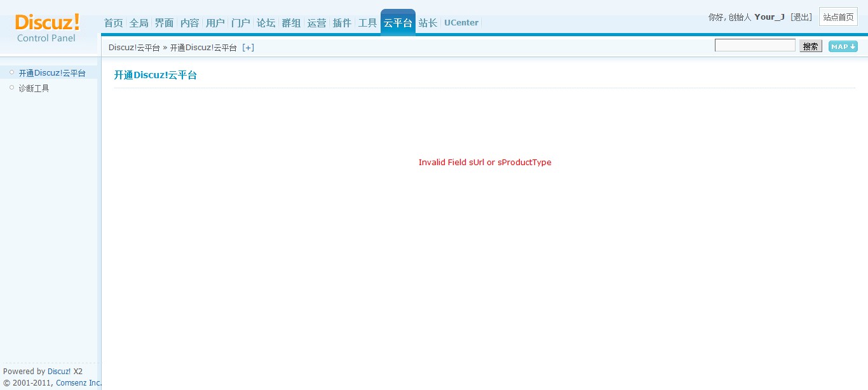868x390 pixels.
Task: Switch to the 运营 menu tab
Action: [317, 23]
